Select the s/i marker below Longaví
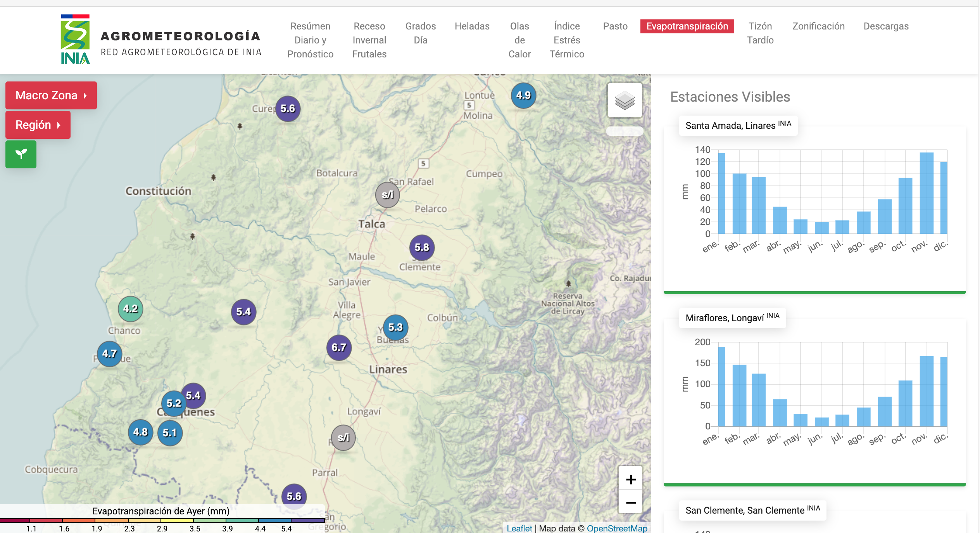Viewport: 980px width, 533px height. 343,438
